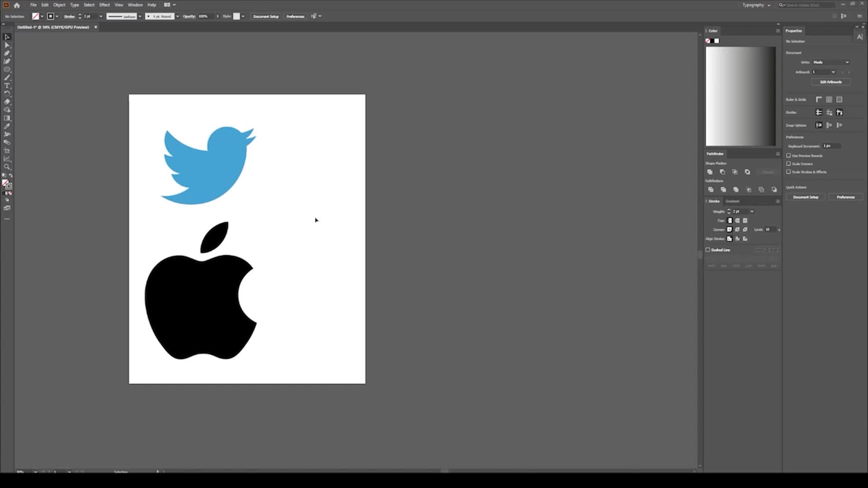Open Arrange Documents dropdown

click(170, 5)
